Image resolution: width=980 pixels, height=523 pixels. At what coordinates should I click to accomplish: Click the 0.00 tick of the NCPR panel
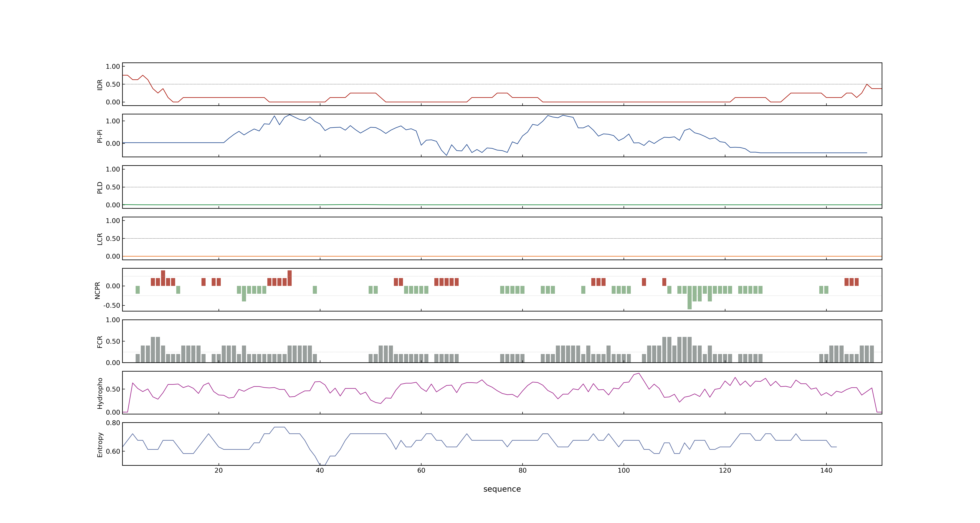point(113,286)
